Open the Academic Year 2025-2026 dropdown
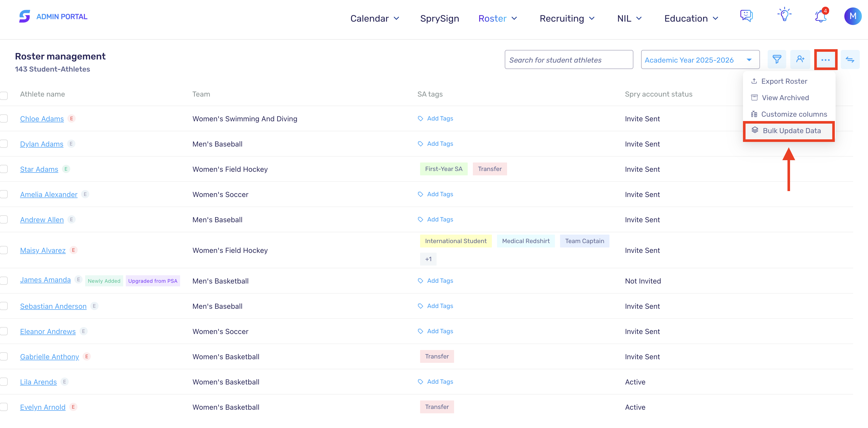The height and width of the screenshot is (428, 868). click(x=700, y=60)
